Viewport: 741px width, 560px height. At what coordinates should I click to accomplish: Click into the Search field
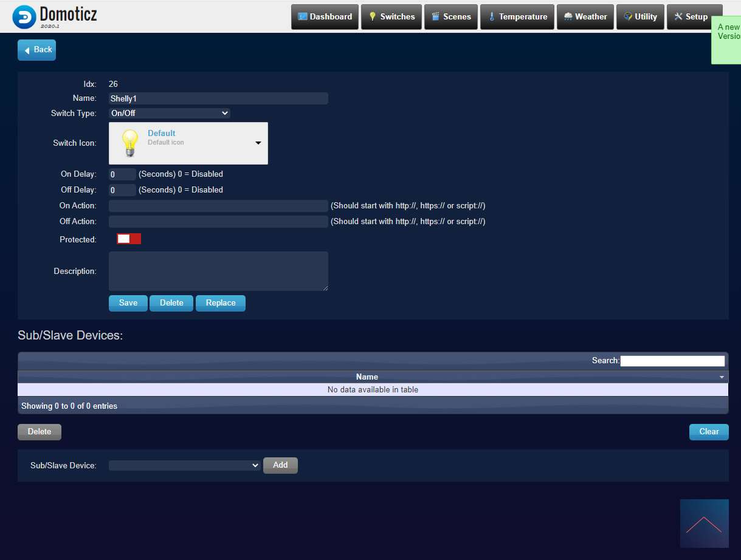pos(672,361)
